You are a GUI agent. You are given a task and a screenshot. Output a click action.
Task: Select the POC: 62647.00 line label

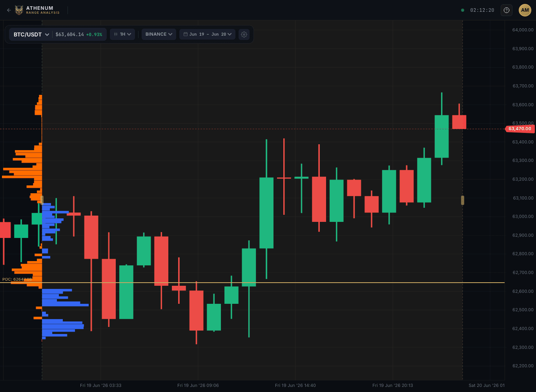coord(17,279)
